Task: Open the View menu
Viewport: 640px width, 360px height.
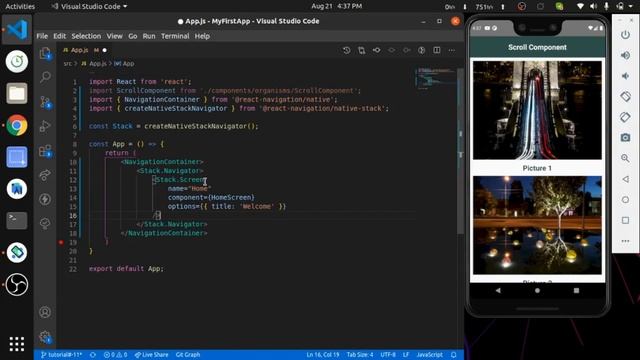Action: (x=115, y=36)
